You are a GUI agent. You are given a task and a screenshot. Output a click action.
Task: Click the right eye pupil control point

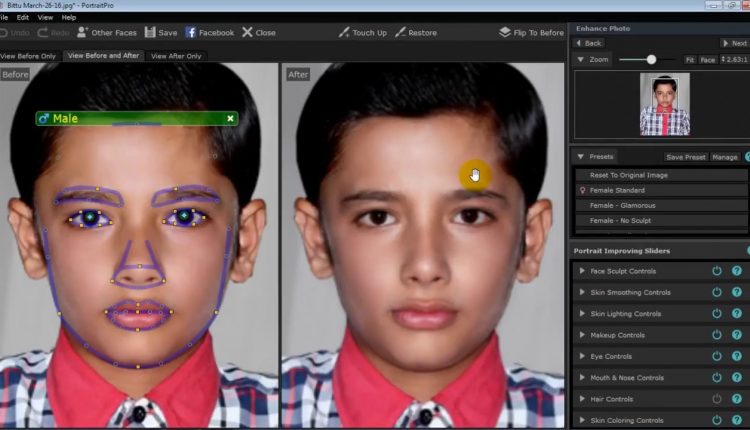point(185,216)
